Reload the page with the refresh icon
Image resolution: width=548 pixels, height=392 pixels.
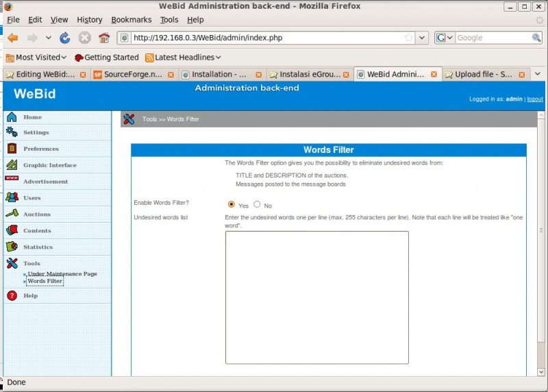coord(65,38)
